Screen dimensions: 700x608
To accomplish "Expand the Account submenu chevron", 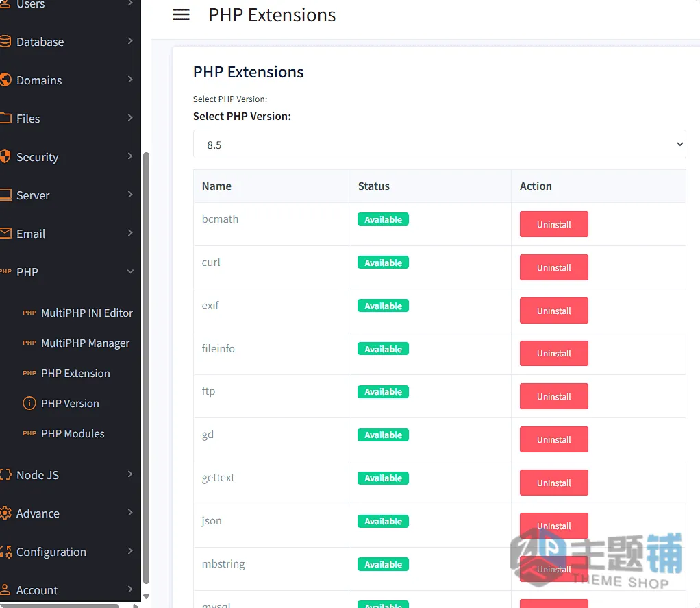I will [x=130, y=589].
